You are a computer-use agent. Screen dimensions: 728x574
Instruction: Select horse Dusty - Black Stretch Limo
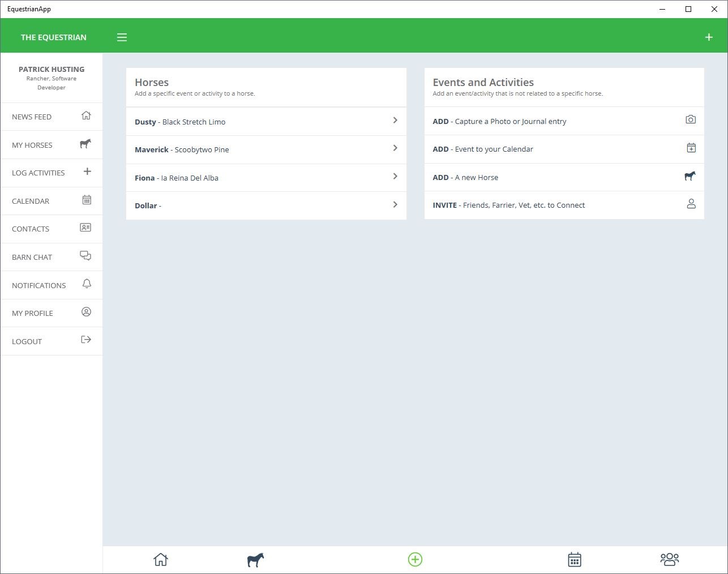(266, 122)
